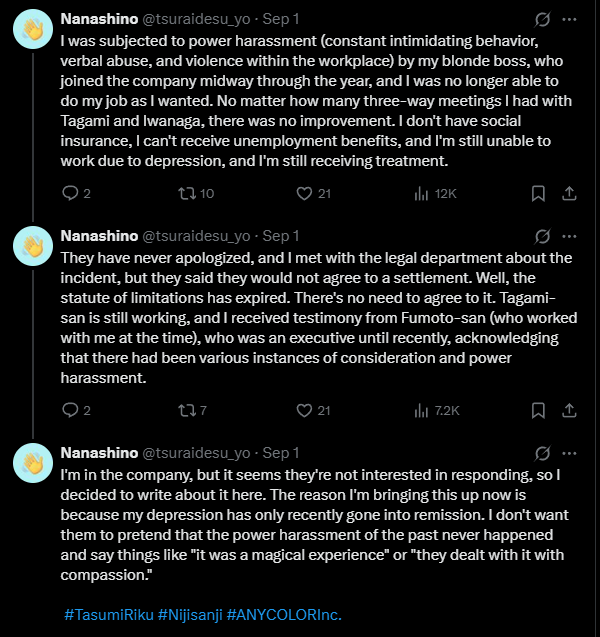Click Grok icon on third tweet
The image size is (600, 637).
(x=542, y=453)
